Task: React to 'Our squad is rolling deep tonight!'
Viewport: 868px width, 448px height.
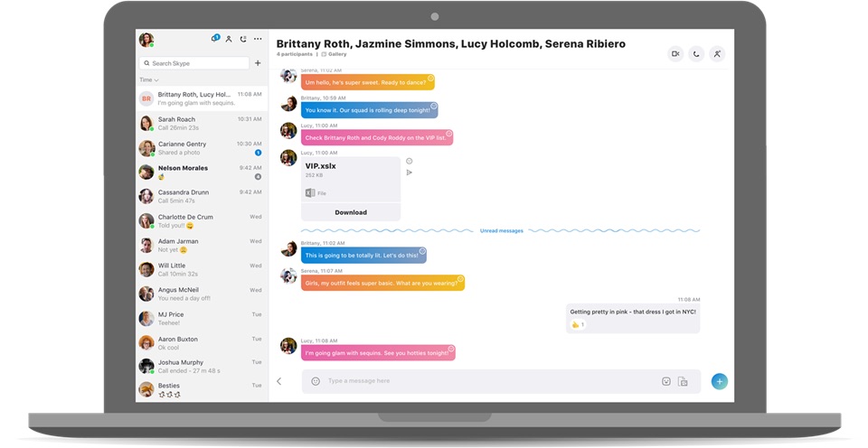Action: [434, 106]
